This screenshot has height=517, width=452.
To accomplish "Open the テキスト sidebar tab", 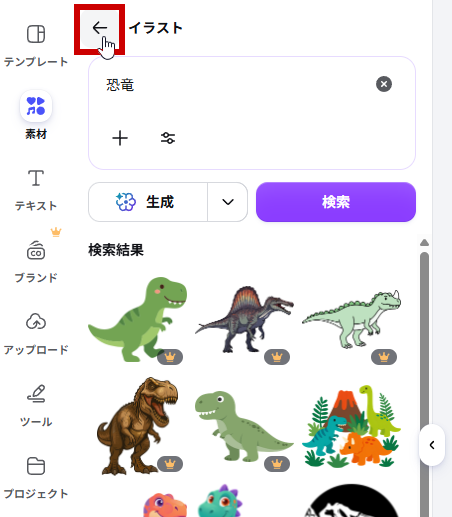I will click(36, 190).
